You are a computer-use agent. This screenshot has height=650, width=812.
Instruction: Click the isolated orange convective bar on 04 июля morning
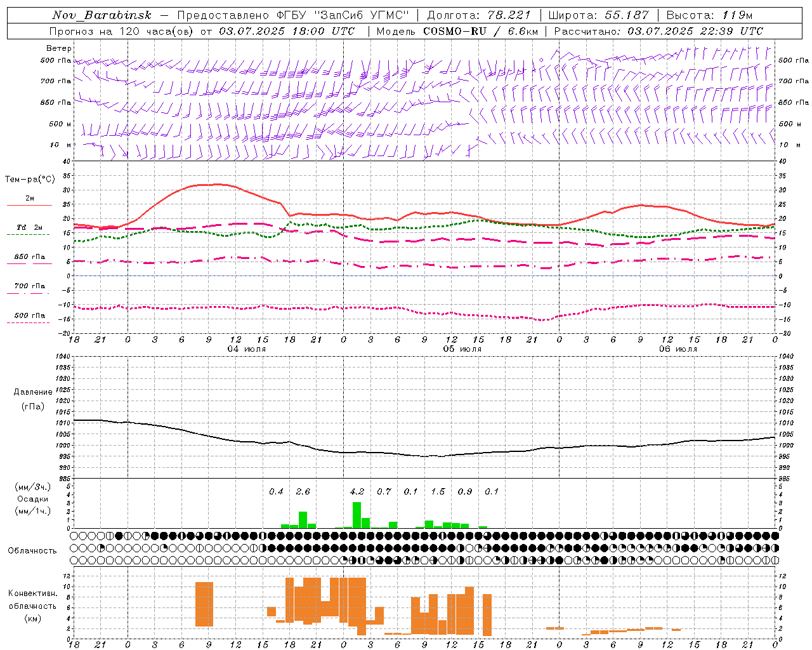[204, 604]
